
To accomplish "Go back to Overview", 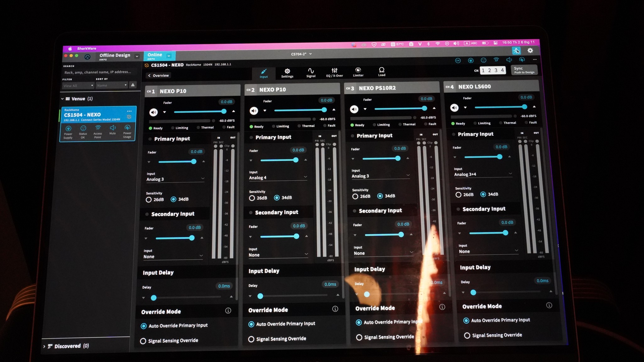I will (158, 75).
